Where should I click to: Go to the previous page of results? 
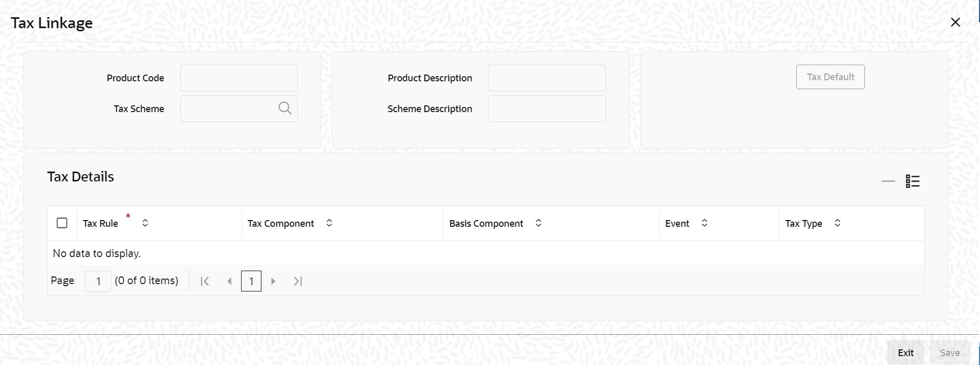(229, 281)
